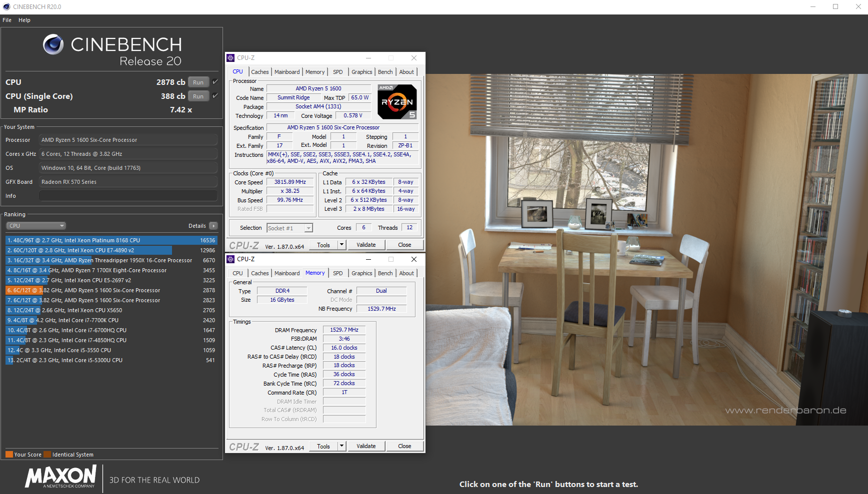Click the Cinebench logo sphere in left panel

[53, 44]
